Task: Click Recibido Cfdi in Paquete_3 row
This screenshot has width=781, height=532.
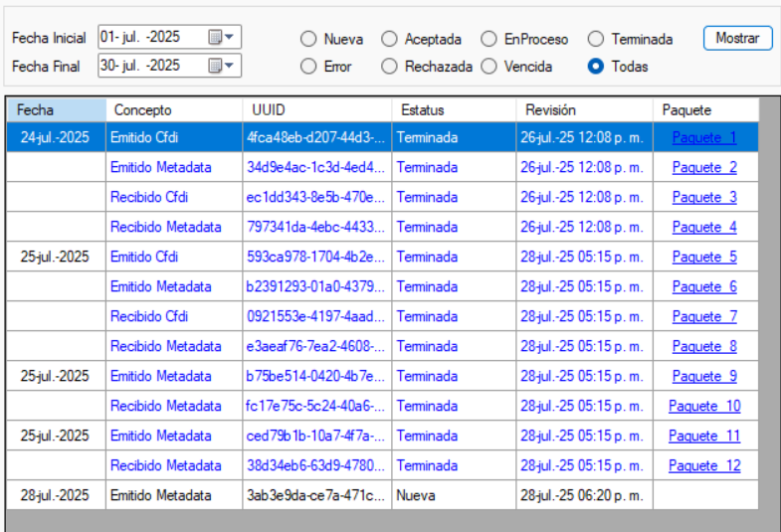Action: coord(174,197)
